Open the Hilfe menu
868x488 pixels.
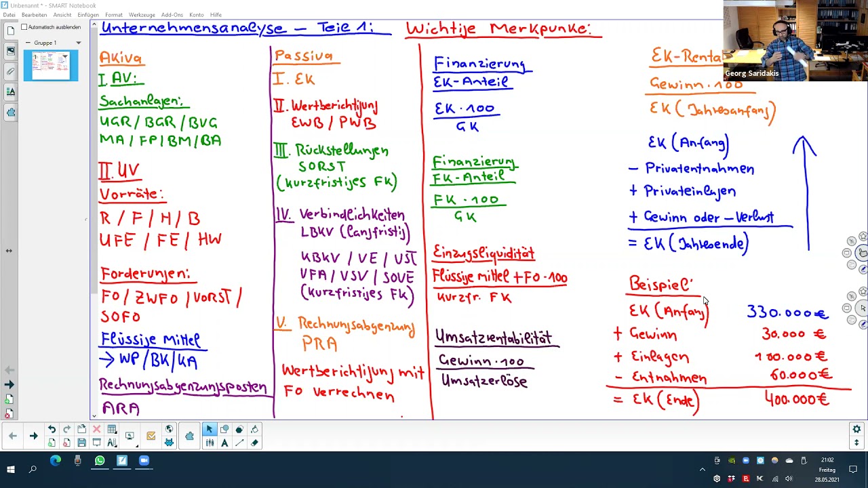click(x=216, y=15)
